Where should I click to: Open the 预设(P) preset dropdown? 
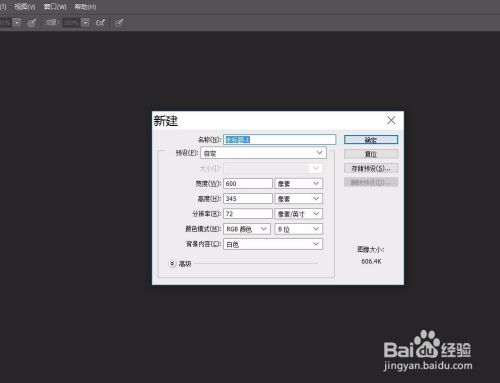[263, 153]
